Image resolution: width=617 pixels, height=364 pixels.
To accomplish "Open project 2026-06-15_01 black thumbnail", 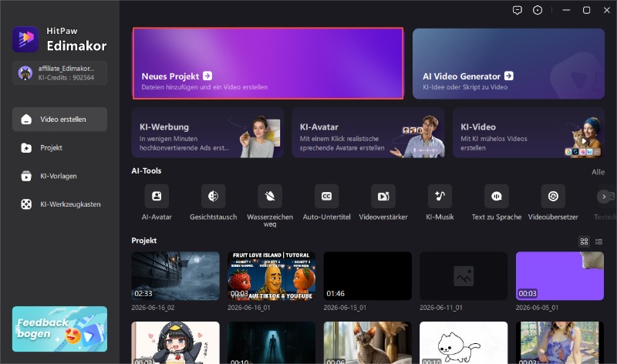I will click(x=368, y=276).
